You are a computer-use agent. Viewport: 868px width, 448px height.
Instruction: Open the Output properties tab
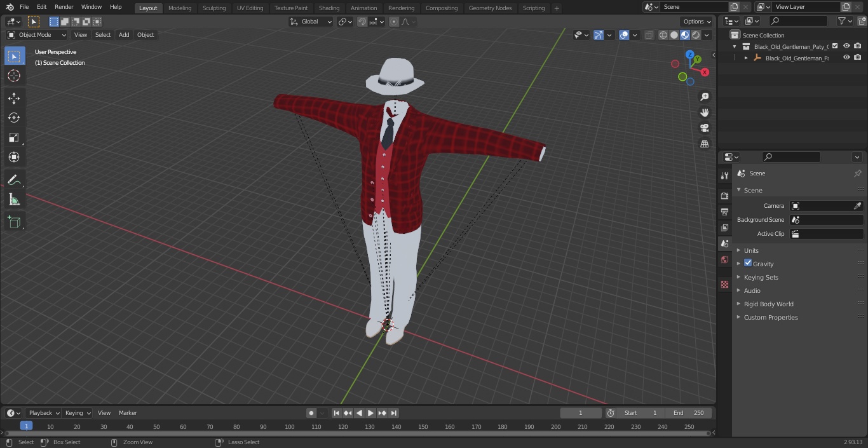pyautogui.click(x=724, y=212)
